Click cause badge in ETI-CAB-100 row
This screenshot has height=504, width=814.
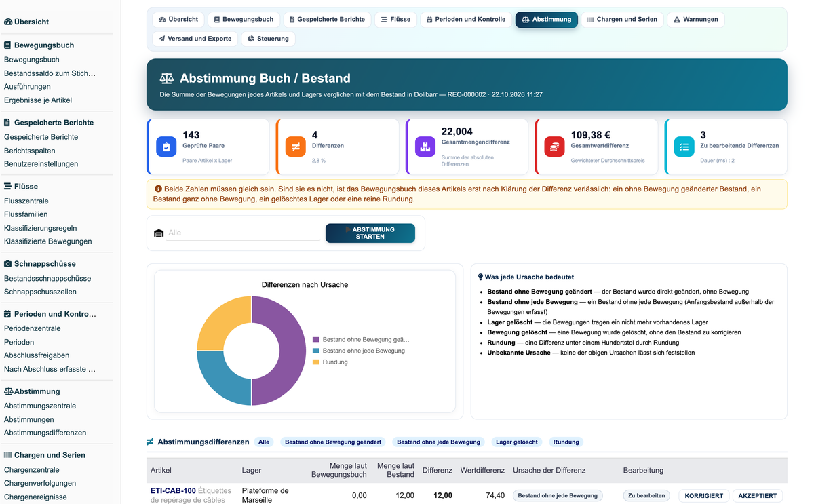coord(558,496)
